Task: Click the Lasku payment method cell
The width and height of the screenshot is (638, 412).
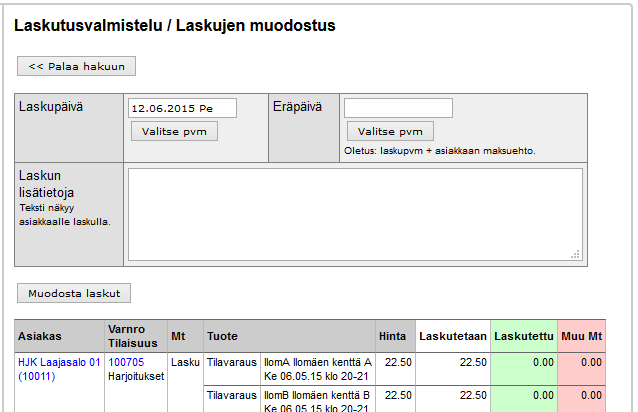Action: click(x=186, y=362)
